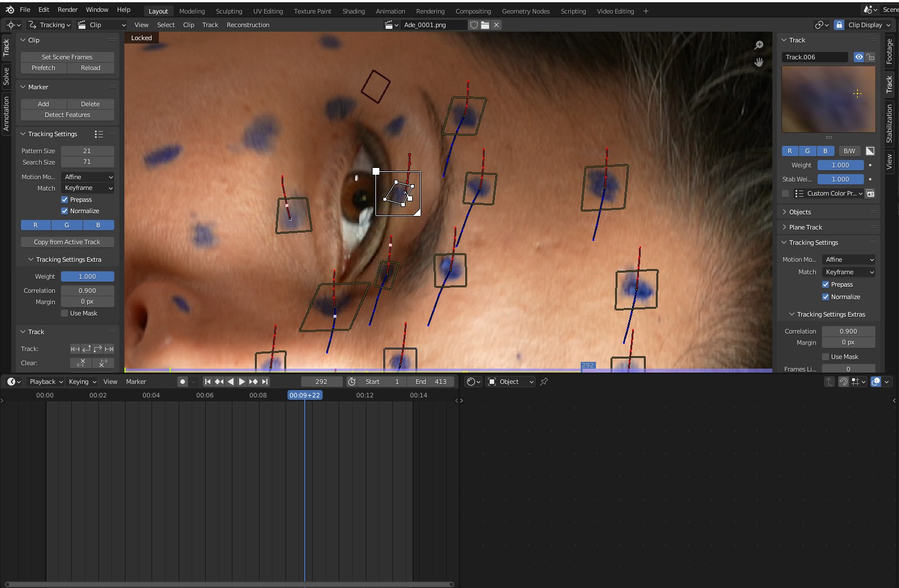Click clear track path before icon
The width and height of the screenshot is (899, 588).
pos(81,363)
